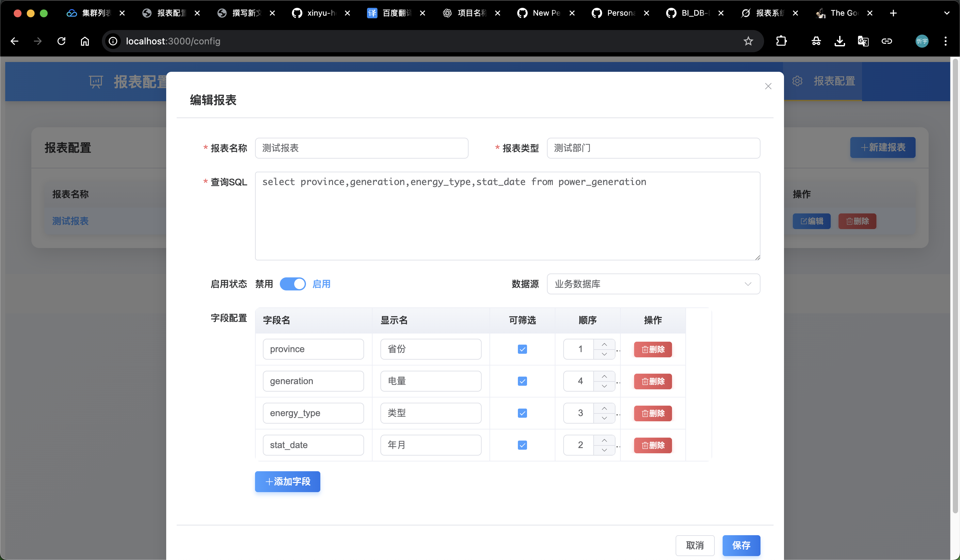The height and width of the screenshot is (560, 960).
Task: Uncheck 可筛选 checkbox for province row
Action: coord(522,349)
